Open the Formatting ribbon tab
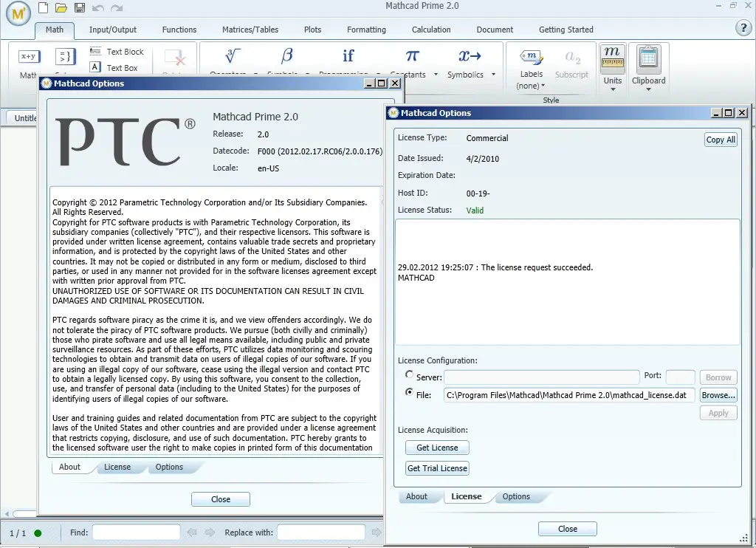Viewport: 756px width, 548px height. (366, 30)
